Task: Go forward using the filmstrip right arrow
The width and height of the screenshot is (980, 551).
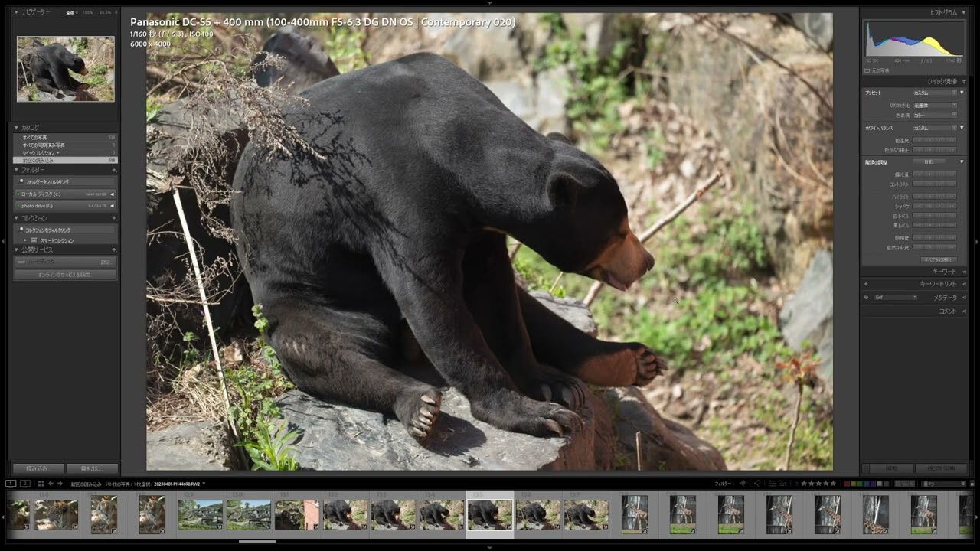Action: pos(60,484)
